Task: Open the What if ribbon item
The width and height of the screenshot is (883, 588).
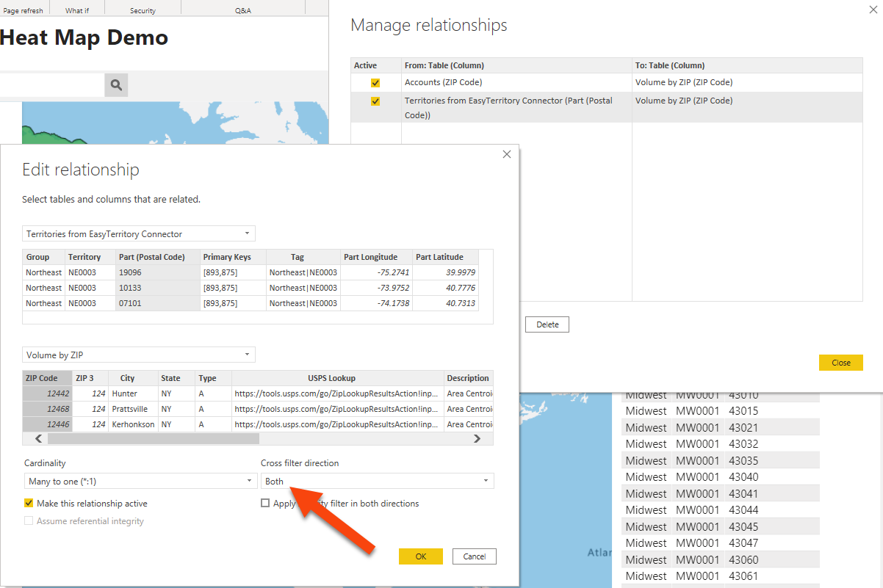Action: (77, 10)
